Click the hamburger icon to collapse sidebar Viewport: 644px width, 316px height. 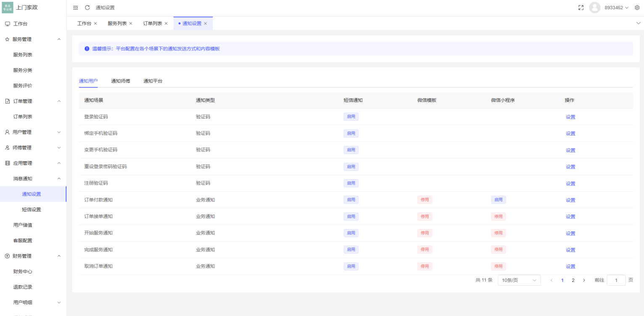point(75,7)
